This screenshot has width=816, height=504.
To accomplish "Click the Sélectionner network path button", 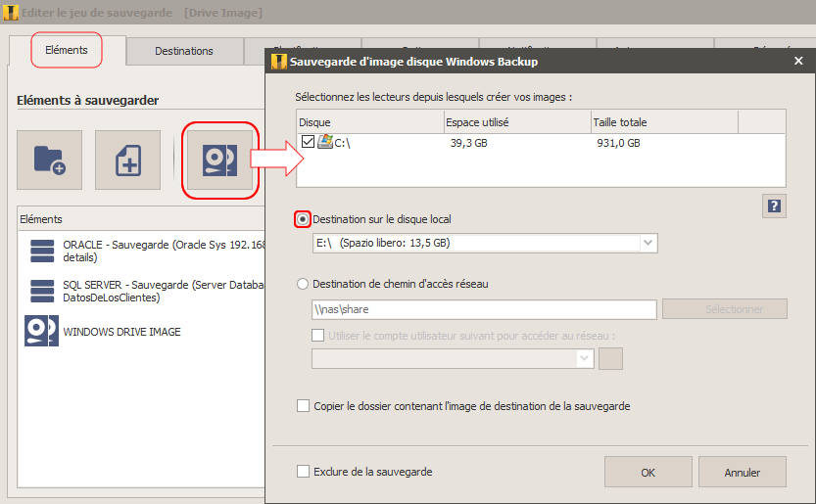I will 725,309.
